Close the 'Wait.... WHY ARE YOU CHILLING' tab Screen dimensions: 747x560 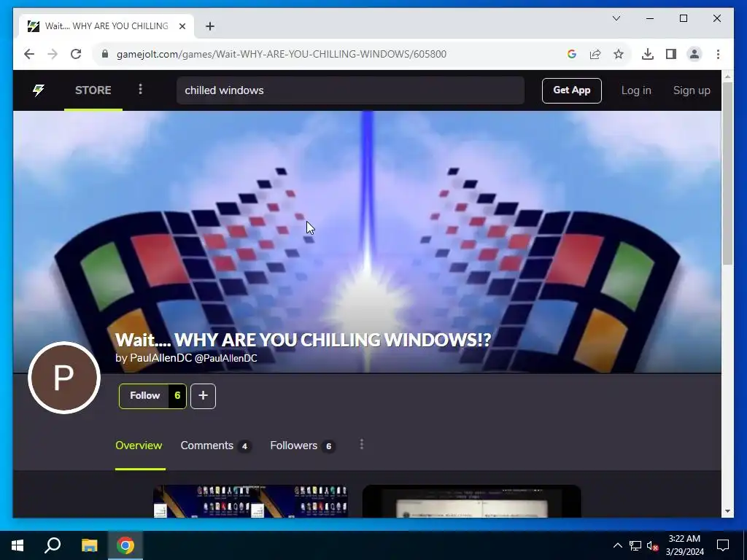point(182,26)
